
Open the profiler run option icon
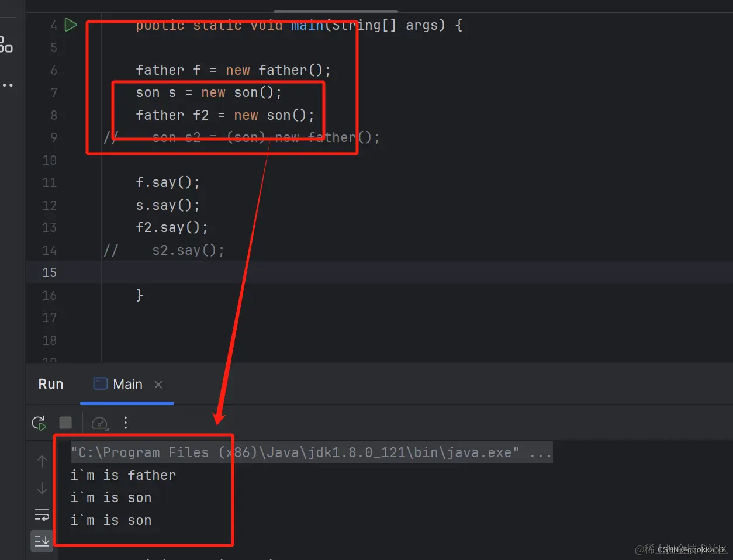(x=99, y=423)
